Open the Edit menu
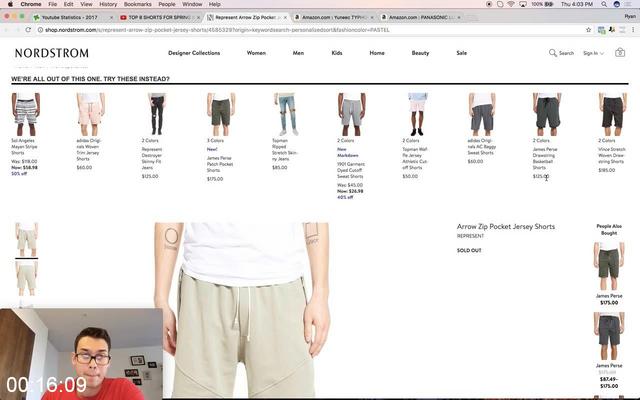The height and width of the screenshot is (400, 640). 69,4
